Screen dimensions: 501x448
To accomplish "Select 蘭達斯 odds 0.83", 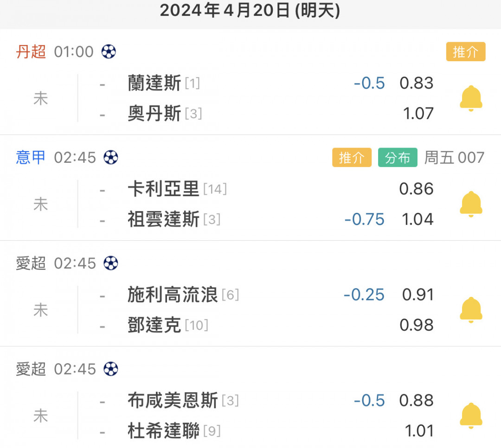I will (416, 83).
